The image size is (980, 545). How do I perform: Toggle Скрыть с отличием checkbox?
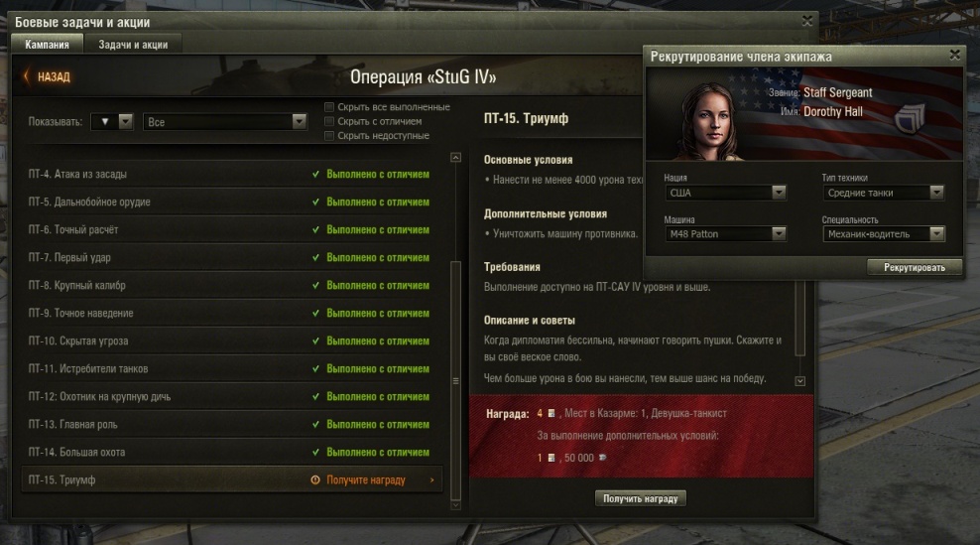[x=328, y=121]
